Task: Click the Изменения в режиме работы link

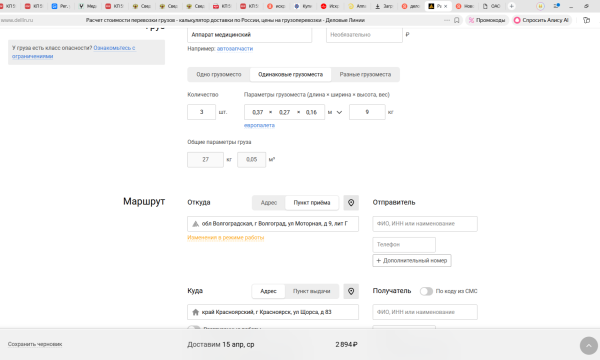Action: coord(225,238)
